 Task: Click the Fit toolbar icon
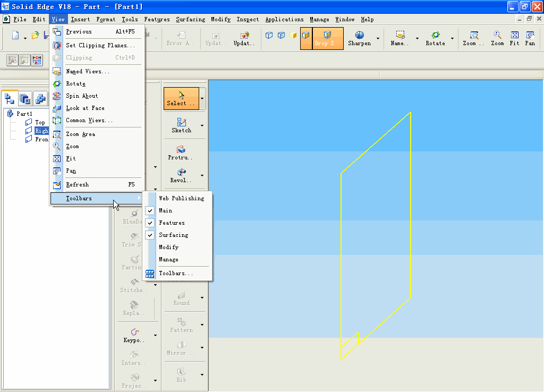pos(514,38)
